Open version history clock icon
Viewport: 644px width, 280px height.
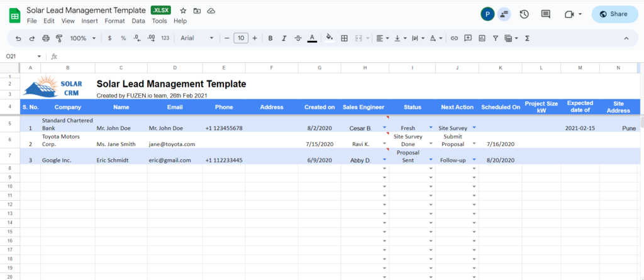(524, 14)
